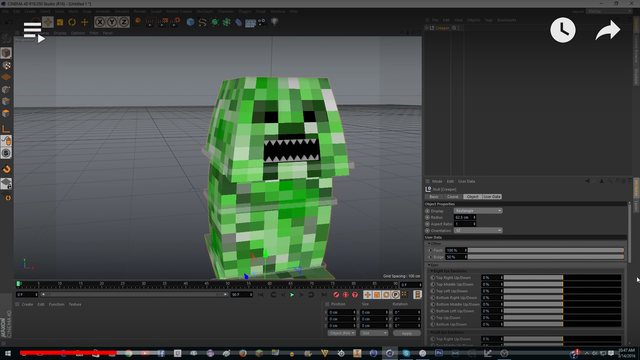Screen dimensions: 640x360
Task: Switch to the Basic tab
Action: click(434, 197)
